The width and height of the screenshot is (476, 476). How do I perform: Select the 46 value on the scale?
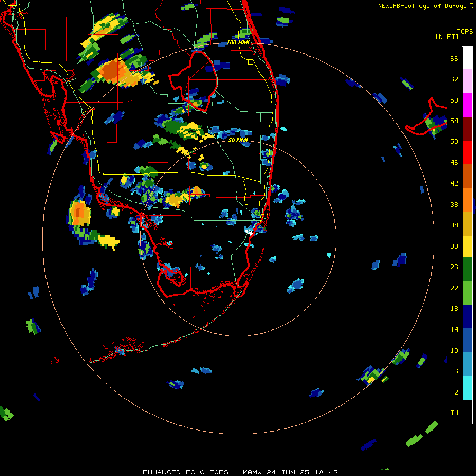[454, 163]
